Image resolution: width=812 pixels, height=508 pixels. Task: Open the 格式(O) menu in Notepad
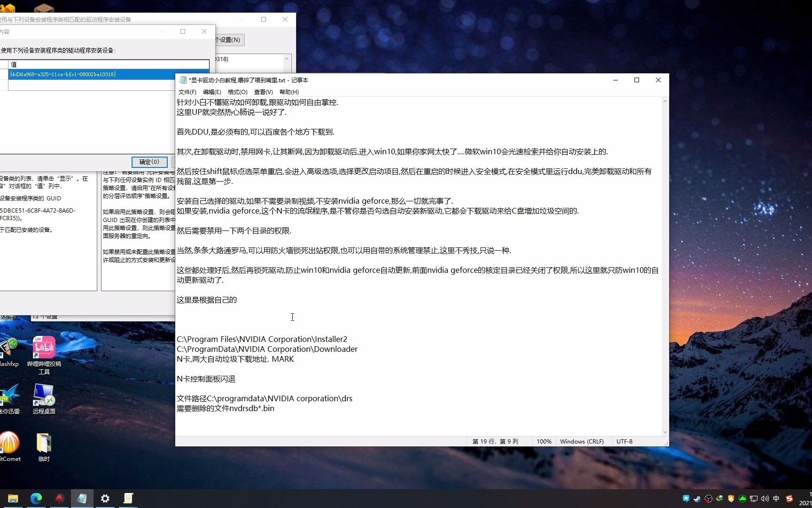coord(237,92)
